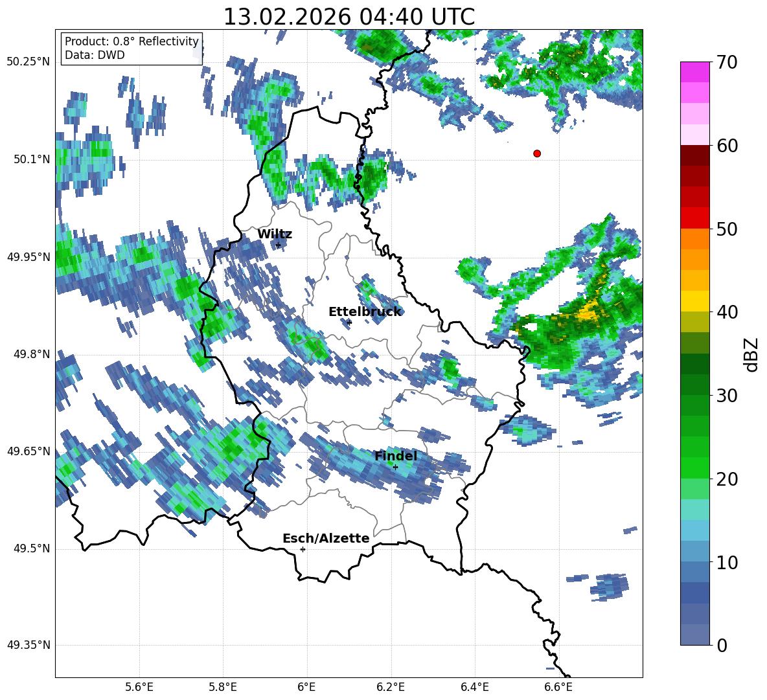Click the 0 tick on colorbar
The height and width of the screenshot is (700, 767).
pyautogui.click(x=722, y=646)
